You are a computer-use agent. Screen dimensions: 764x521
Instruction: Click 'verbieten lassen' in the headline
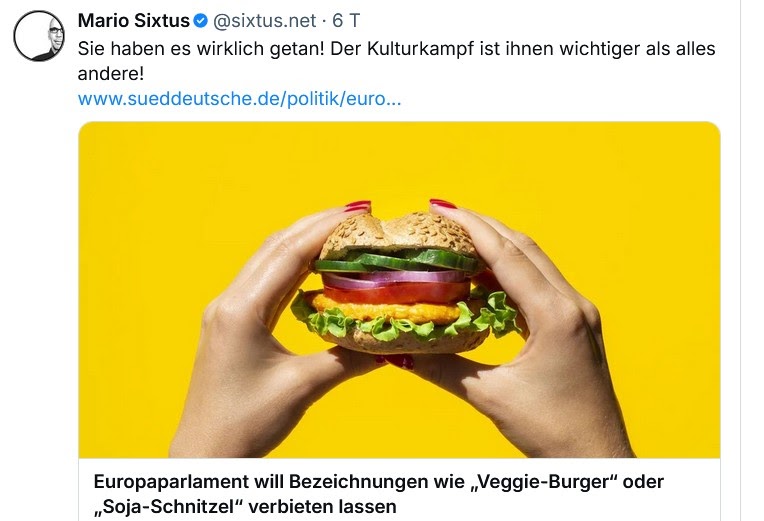322,506
